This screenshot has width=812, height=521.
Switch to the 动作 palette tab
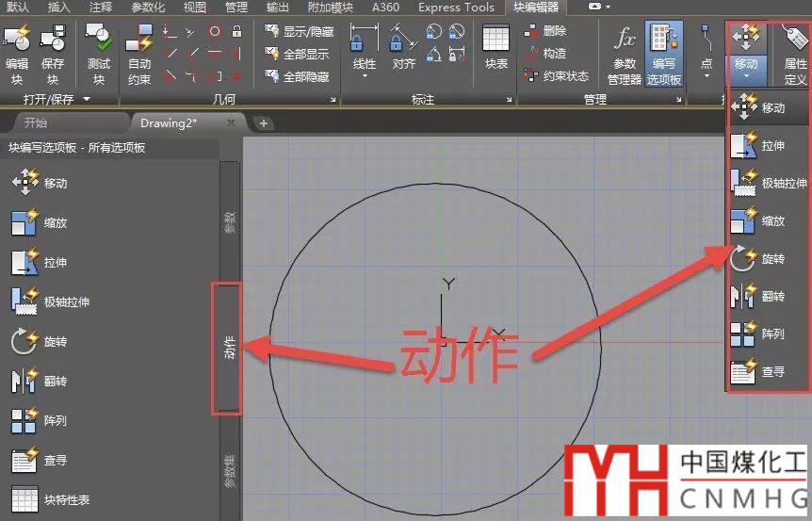[x=227, y=348]
